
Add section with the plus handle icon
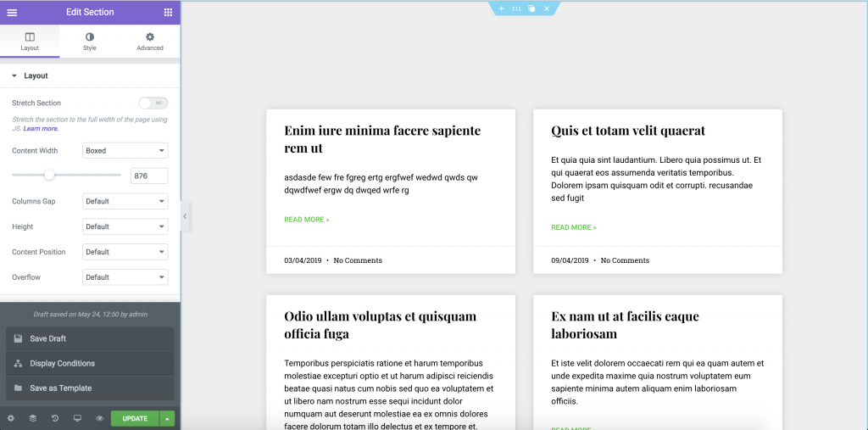tap(502, 8)
